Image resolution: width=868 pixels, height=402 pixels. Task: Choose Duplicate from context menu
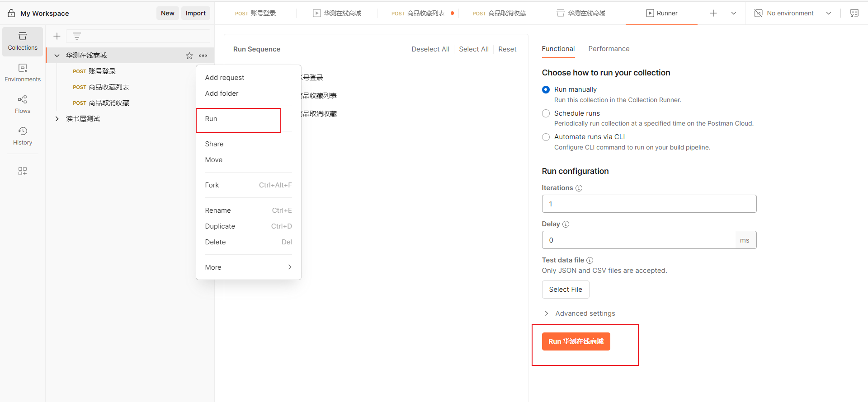coord(249,226)
